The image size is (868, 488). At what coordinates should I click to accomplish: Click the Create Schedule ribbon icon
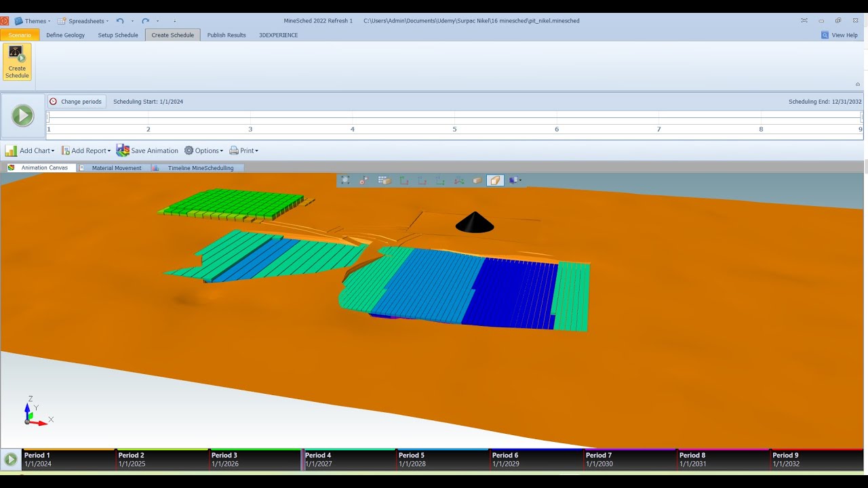[17, 62]
